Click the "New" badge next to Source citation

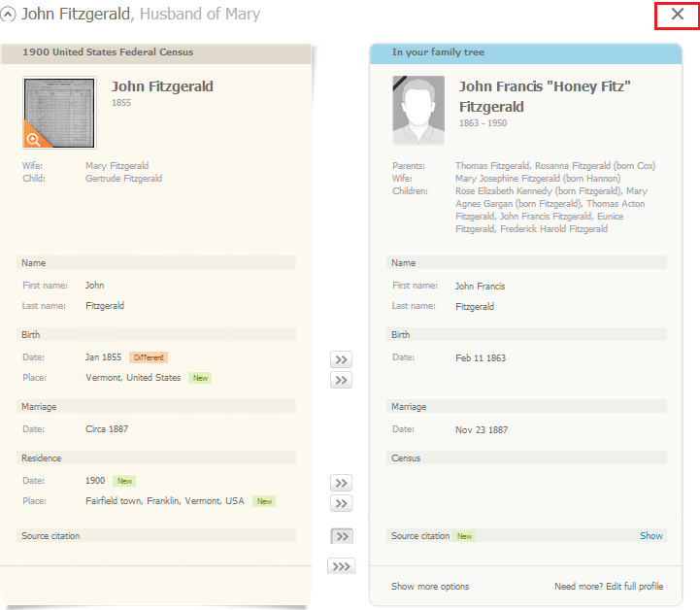[465, 536]
